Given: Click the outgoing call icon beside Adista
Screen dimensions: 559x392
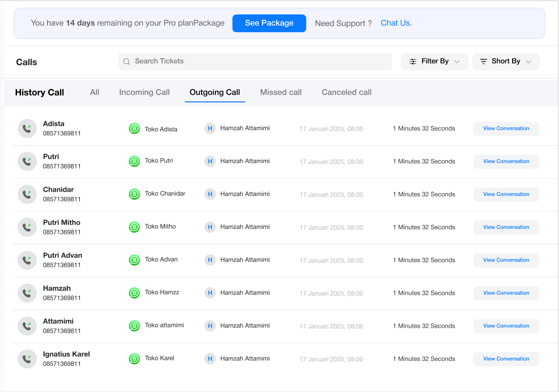Looking at the screenshot, I should click(x=27, y=128).
